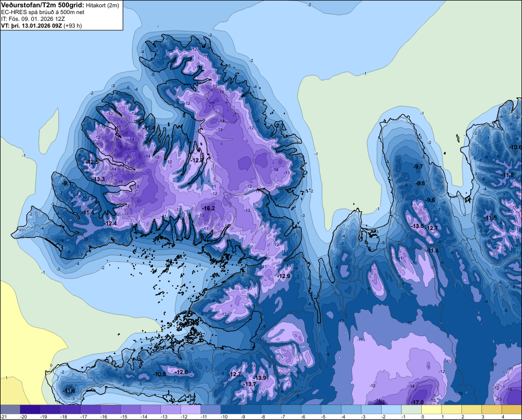Click the -13.5 temperature value
The height and width of the screenshot is (420, 522).
(x=418, y=226)
